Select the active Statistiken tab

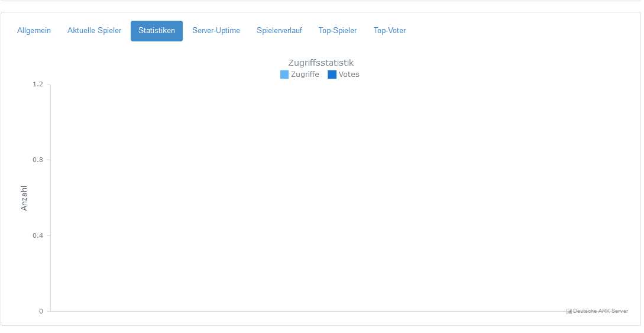[157, 31]
